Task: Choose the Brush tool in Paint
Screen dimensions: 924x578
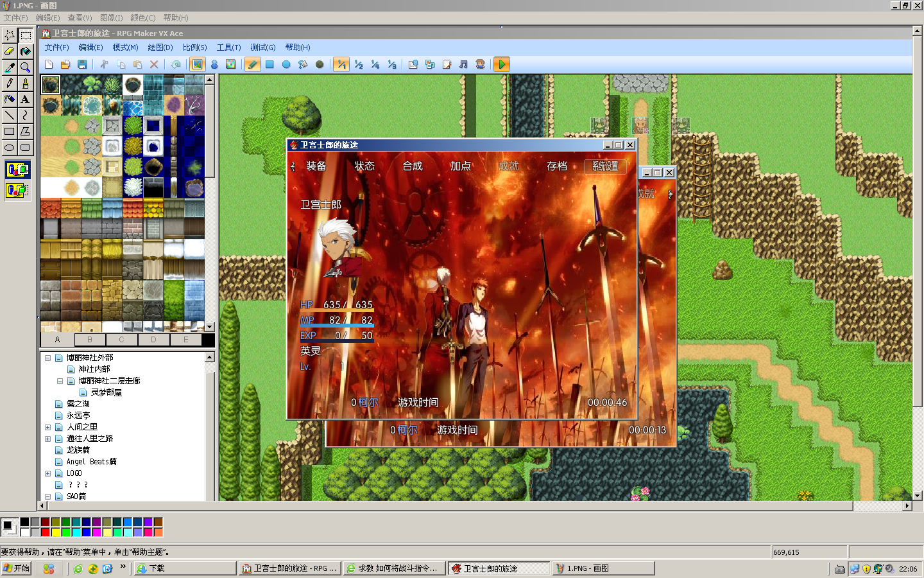Action: pos(26,83)
